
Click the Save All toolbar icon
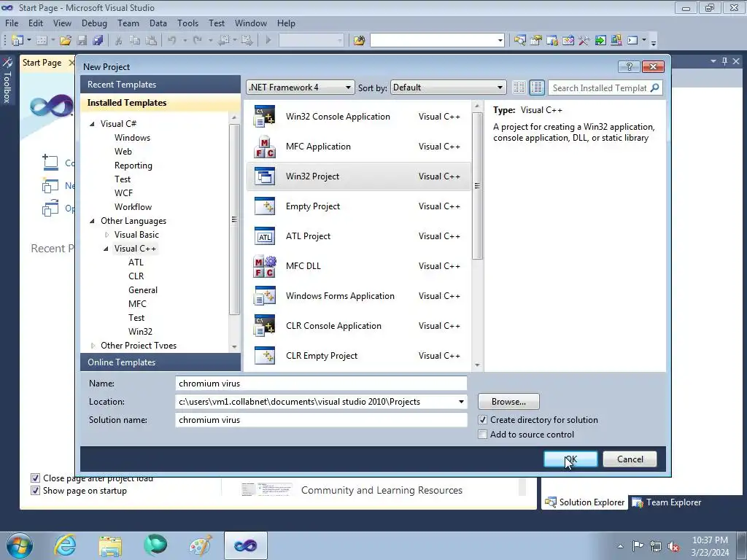tap(98, 41)
